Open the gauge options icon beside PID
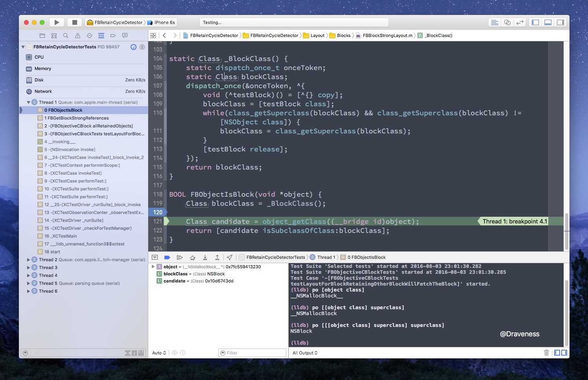 [134, 47]
